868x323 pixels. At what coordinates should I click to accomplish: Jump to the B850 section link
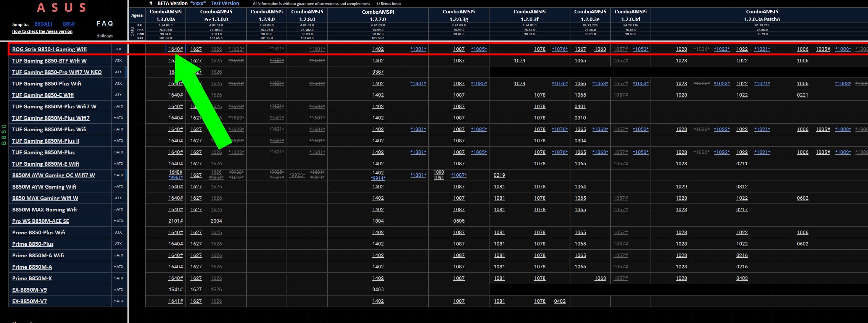click(69, 24)
